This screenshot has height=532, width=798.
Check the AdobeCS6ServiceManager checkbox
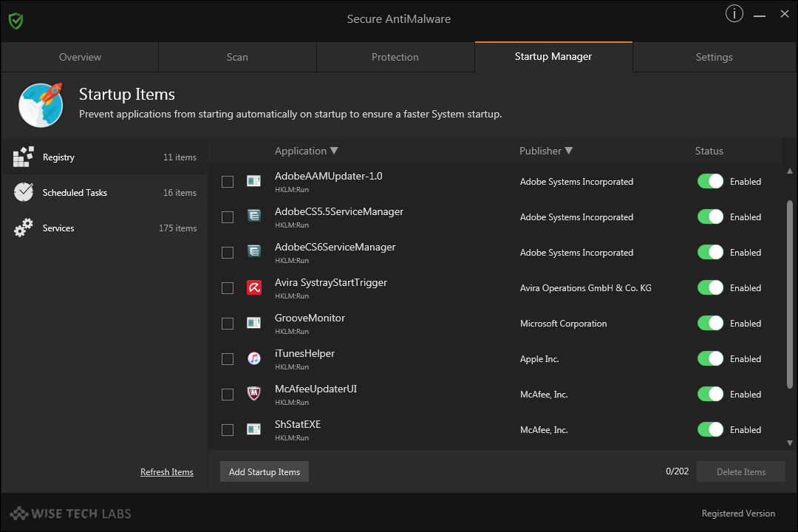228,253
